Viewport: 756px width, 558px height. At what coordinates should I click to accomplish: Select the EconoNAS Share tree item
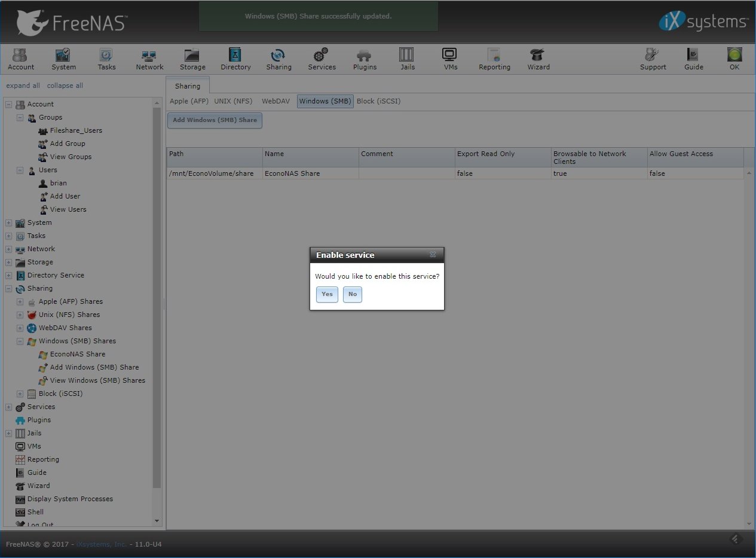coord(77,354)
